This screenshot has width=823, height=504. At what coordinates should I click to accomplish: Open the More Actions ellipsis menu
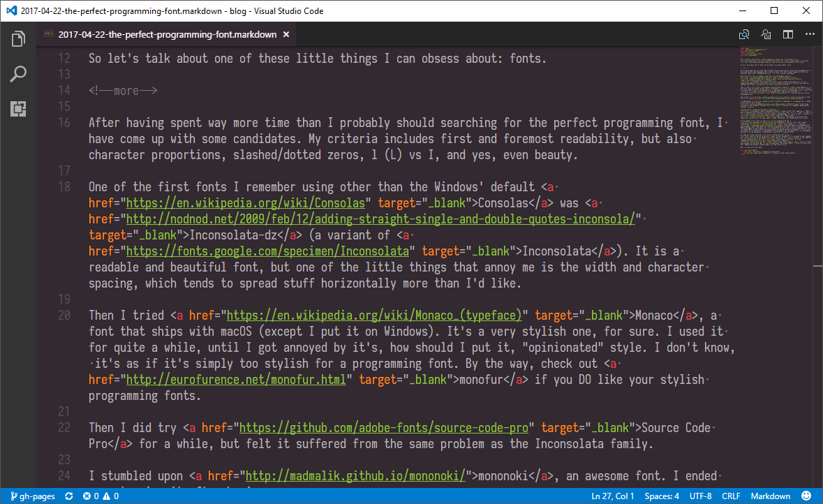(810, 34)
